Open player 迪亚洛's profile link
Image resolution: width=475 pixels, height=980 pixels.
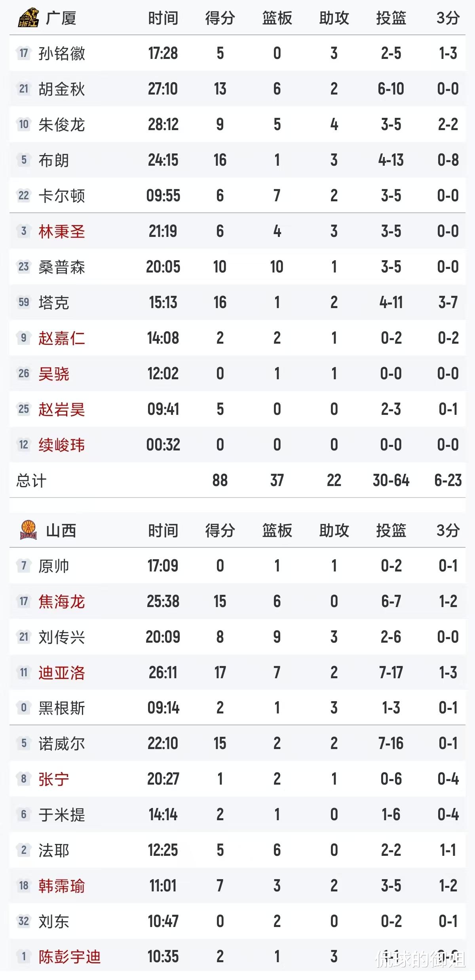pyautogui.click(x=62, y=673)
